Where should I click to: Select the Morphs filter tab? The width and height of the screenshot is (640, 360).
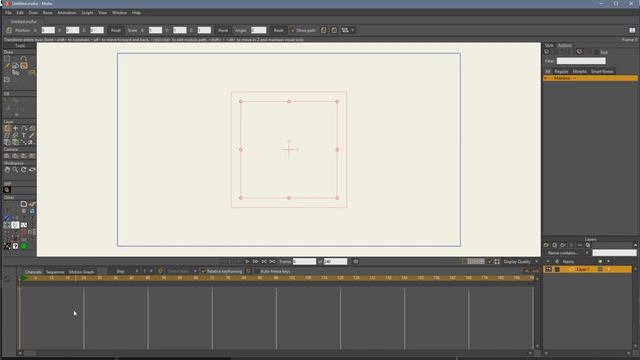click(x=580, y=71)
